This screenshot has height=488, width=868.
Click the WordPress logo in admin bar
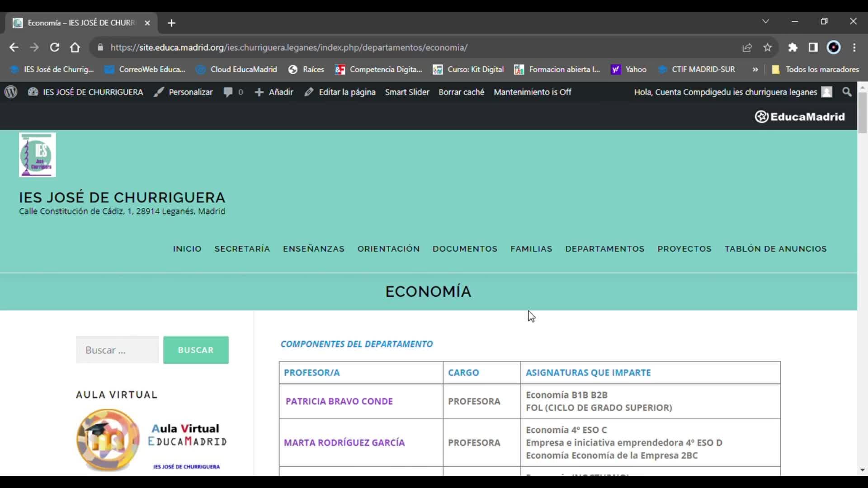point(11,92)
